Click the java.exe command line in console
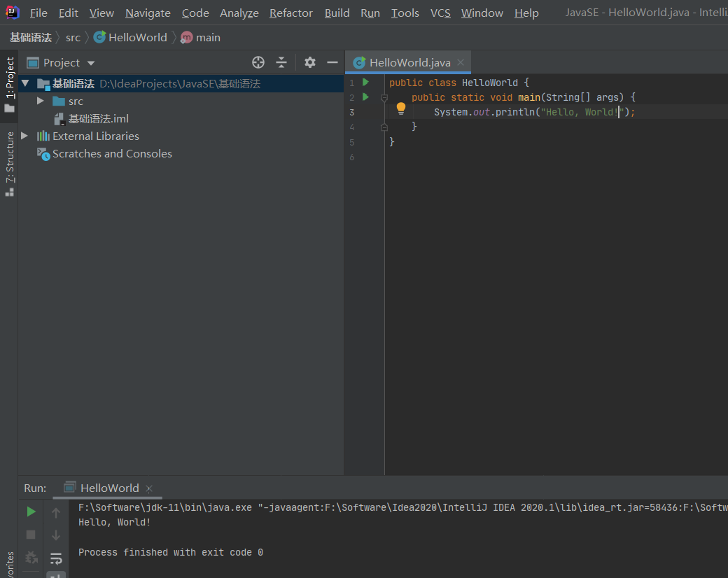The width and height of the screenshot is (728, 578). tap(403, 507)
